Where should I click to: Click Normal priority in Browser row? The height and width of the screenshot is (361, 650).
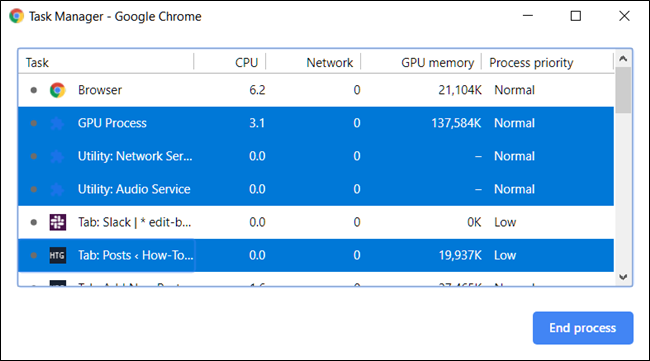514,90
